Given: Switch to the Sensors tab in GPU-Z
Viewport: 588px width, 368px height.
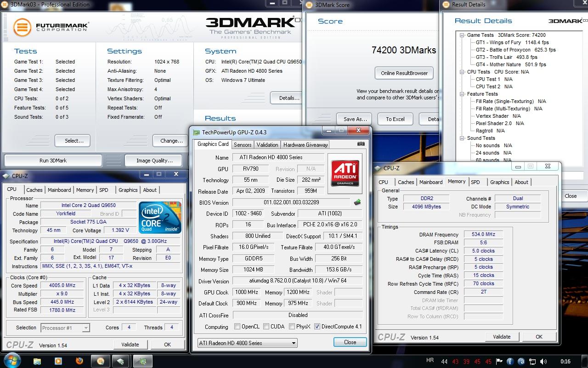Looking at the screenshot, I should point(243,144).
